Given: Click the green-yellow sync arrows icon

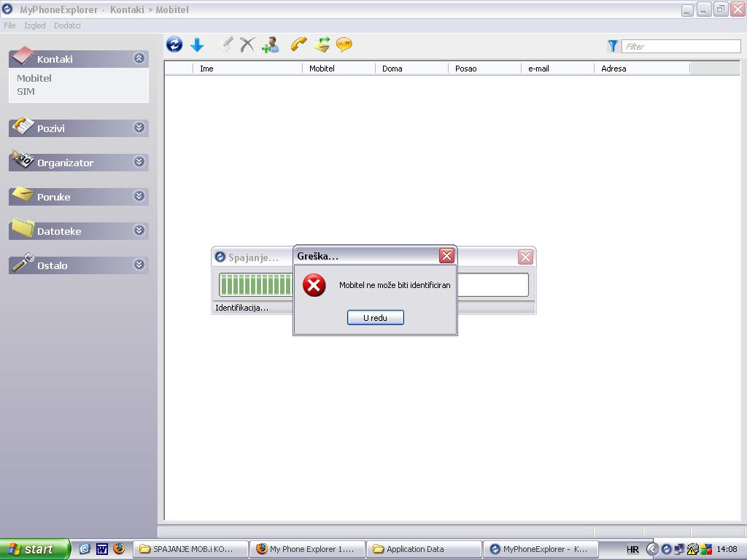Looking at the screenshot, I should click(322, 44).
